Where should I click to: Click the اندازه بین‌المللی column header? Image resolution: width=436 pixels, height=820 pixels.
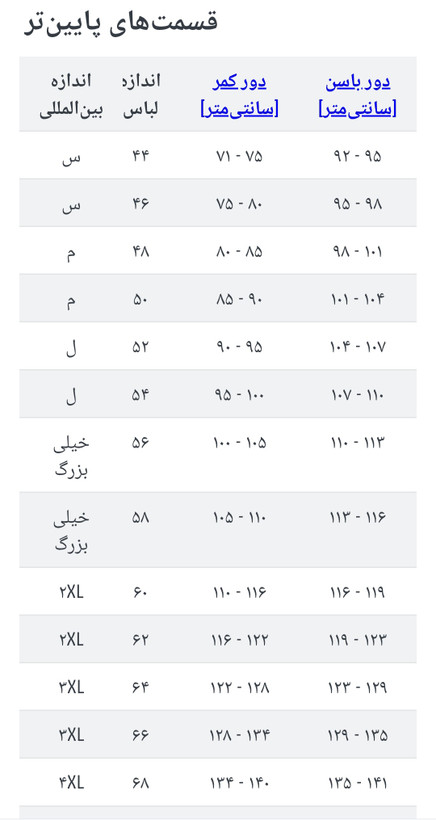click(71, 95)
